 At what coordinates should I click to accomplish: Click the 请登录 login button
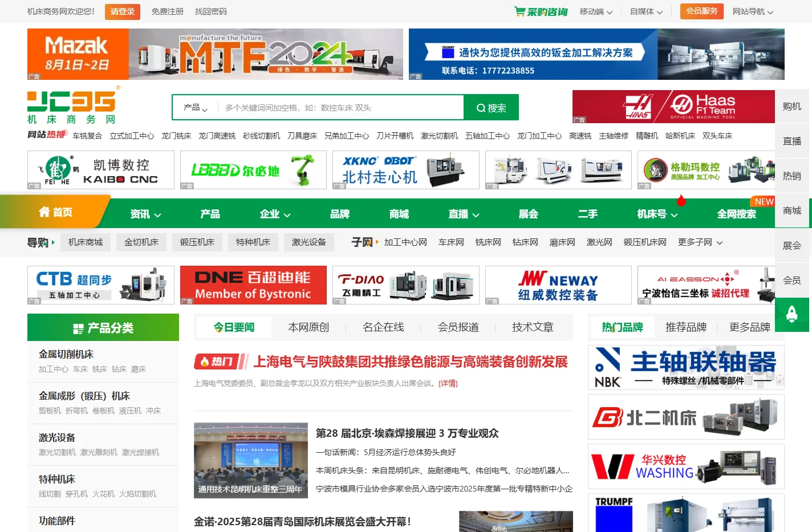(x=123, y=11)
